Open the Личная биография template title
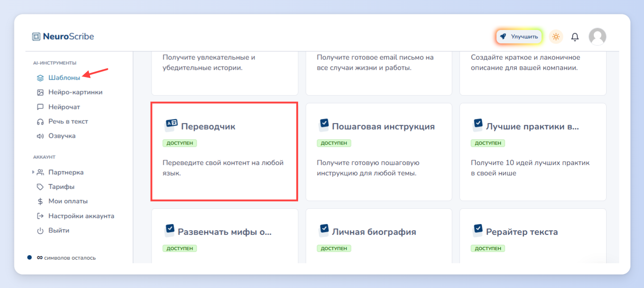 point(374,232)
